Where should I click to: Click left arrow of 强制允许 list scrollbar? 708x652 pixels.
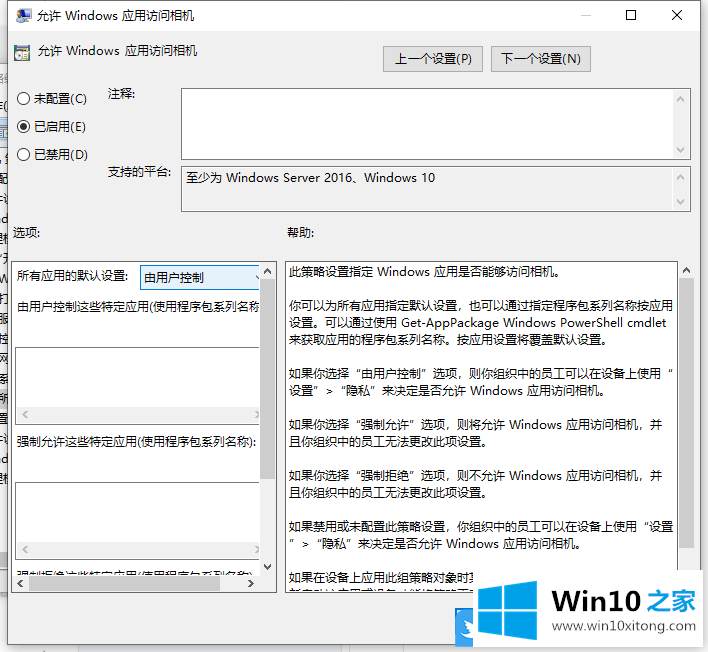coord(25,549)
